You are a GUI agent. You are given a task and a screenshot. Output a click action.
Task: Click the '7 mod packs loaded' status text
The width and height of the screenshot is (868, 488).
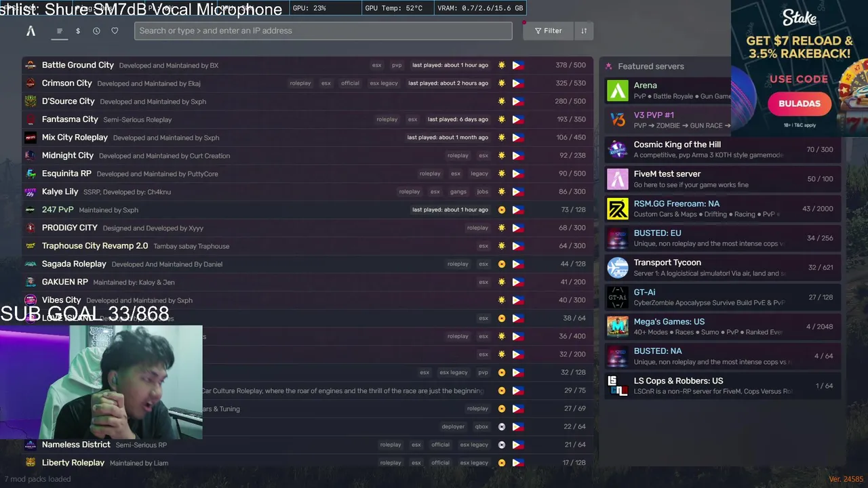tap(37, 479)
